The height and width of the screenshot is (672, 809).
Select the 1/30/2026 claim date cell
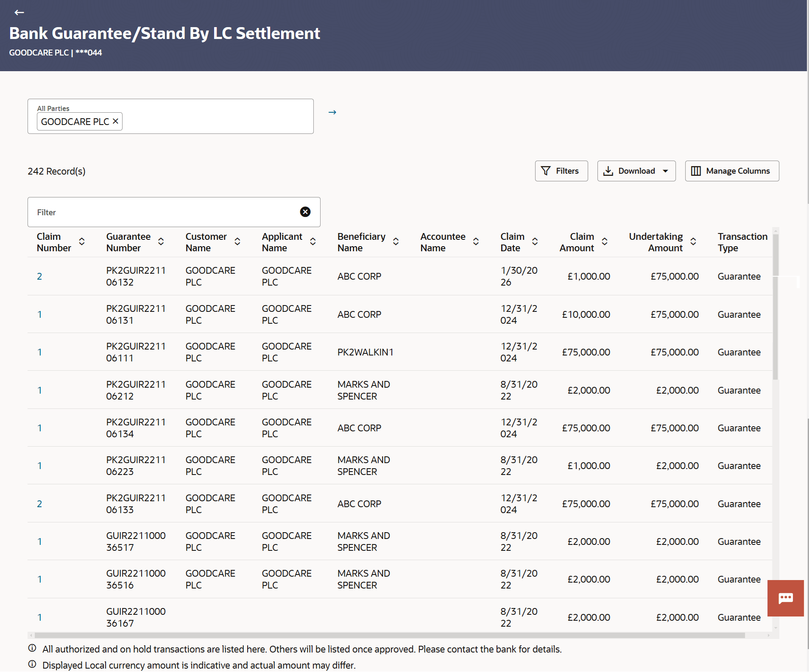[x=519, y=276]
